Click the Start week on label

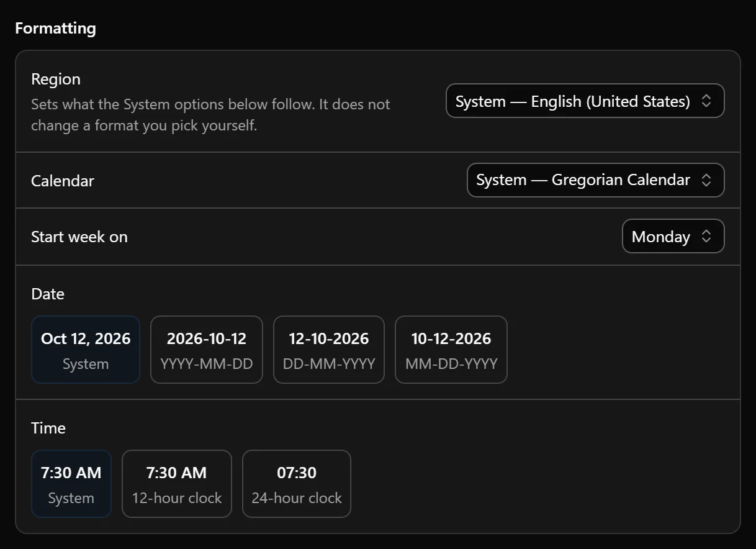(x=79, y=237)
